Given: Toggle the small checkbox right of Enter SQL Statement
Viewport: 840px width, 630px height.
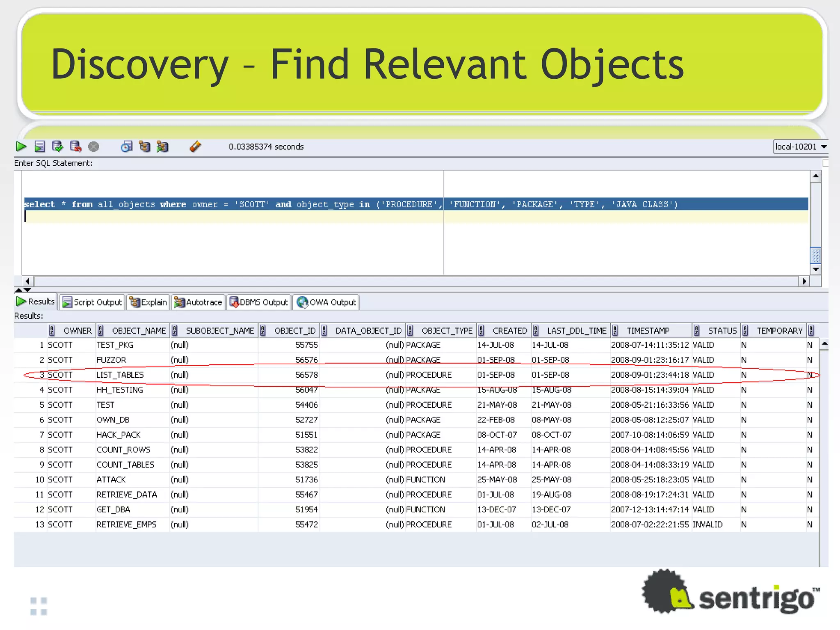Looking at the screenshot, I should coord(826,163).
